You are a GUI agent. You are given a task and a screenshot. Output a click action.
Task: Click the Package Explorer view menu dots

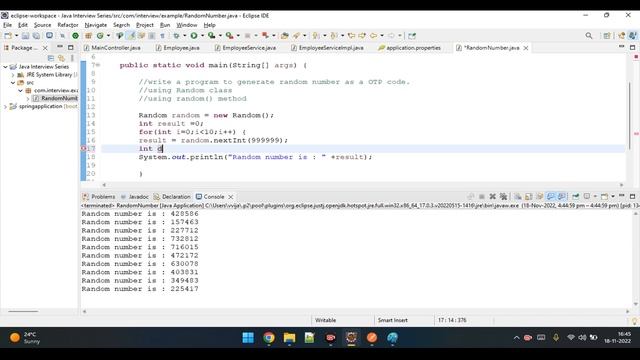(x=72, y=58)
